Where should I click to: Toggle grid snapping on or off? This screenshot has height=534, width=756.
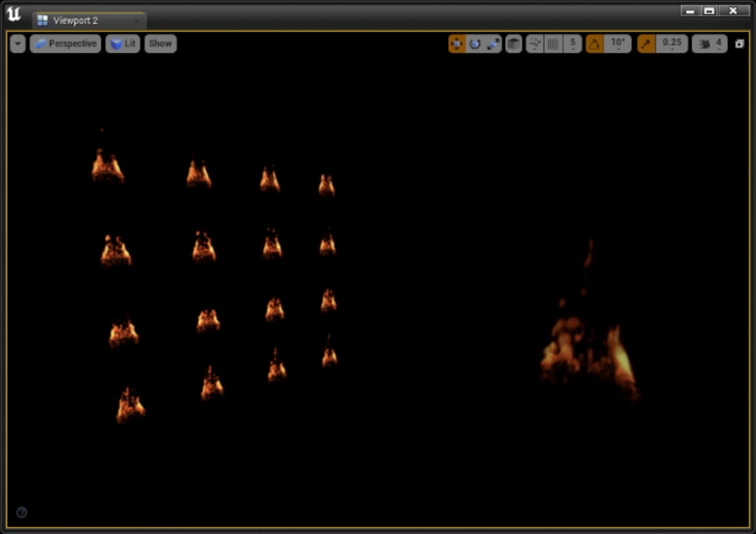pyautogui.click(x=553, y=43)
